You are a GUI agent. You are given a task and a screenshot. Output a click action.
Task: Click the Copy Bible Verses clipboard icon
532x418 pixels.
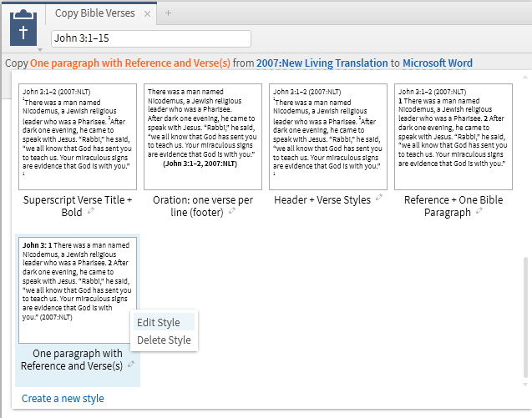(x=23, y=28)
